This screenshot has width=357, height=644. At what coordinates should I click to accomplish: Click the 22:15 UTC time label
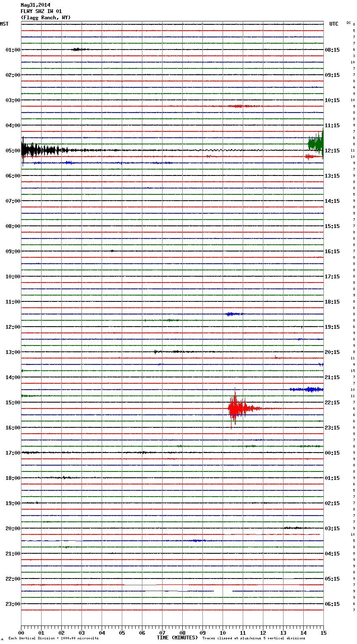[x=332, y=403]
